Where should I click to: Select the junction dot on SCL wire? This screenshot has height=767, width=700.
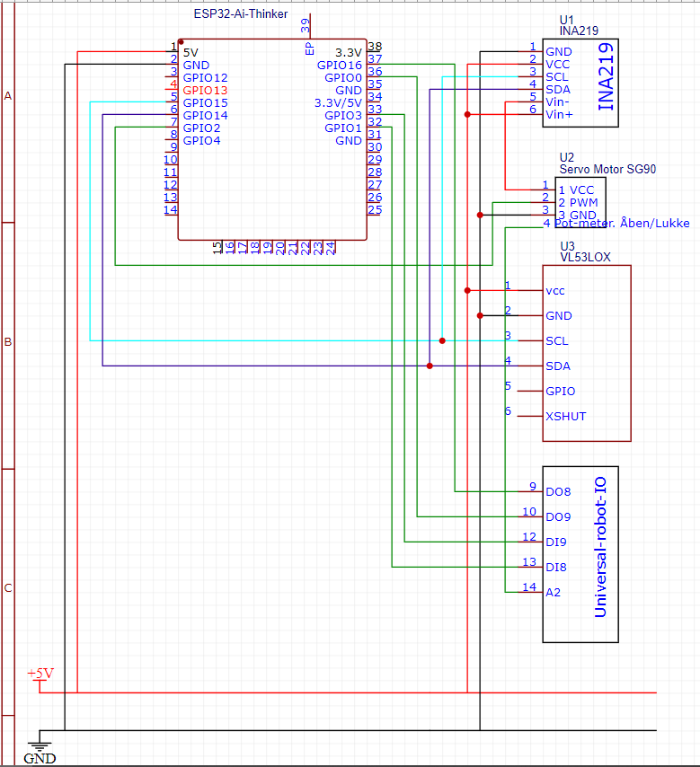pos(442,341)
